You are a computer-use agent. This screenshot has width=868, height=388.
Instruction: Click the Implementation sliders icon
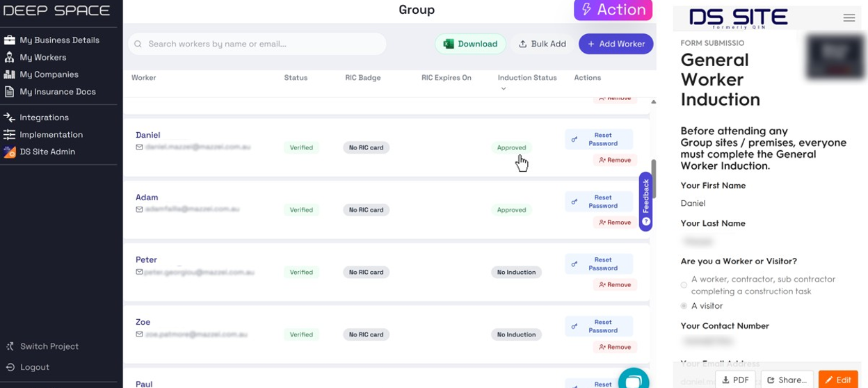[10, 135]
